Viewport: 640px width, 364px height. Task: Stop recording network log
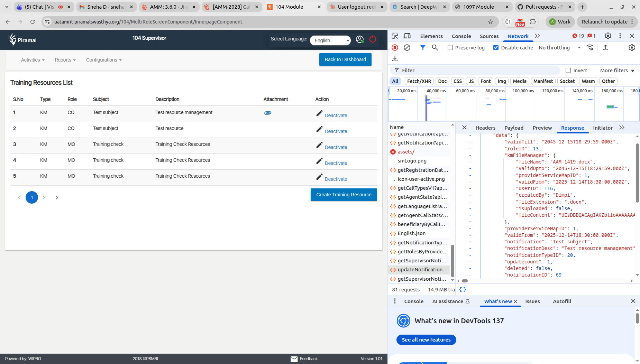[395, 48]
